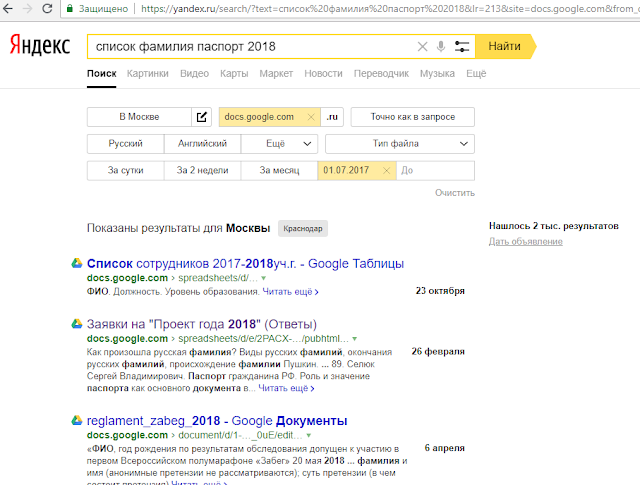This screenshot has height=485, width=640.
Task: Click Читать ещё under the first result
Action: (290, 292)
